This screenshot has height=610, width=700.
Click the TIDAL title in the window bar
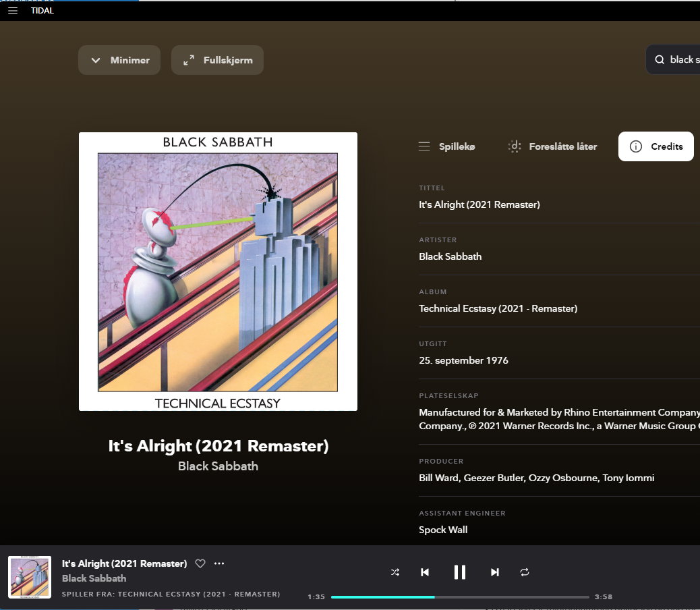[42, 11]
